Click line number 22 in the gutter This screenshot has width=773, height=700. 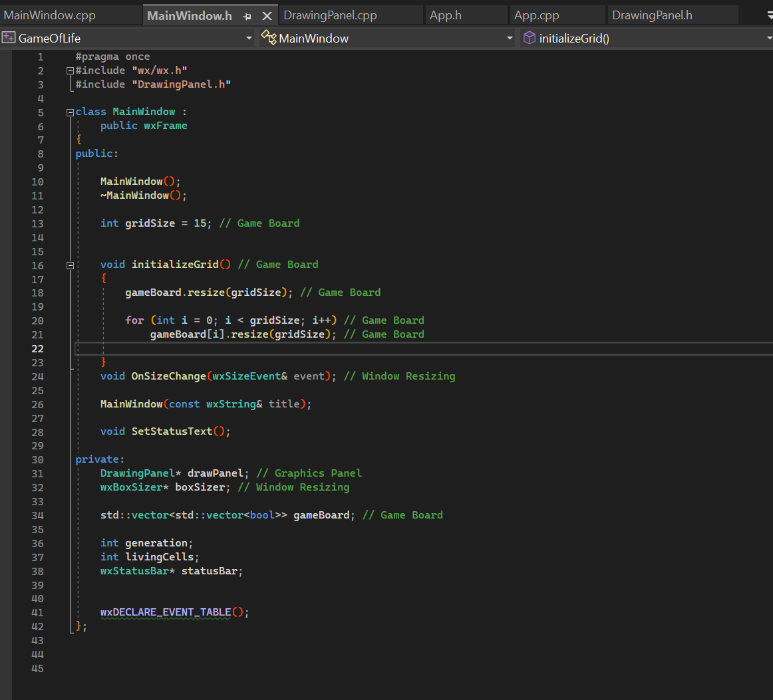[x=37, y=348]
